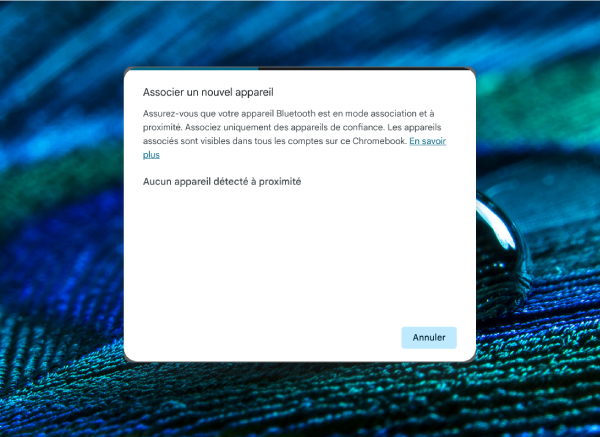Viewport: 600px width, 437px height.
Task: Click the blue filled portion of progress bar
Action: (193, 69)
